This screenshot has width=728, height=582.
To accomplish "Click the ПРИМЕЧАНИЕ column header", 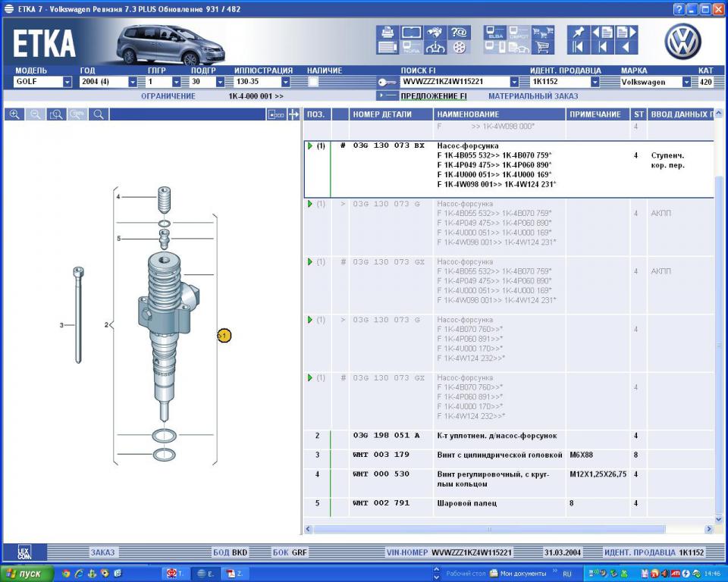I will [x=598, y=114].
